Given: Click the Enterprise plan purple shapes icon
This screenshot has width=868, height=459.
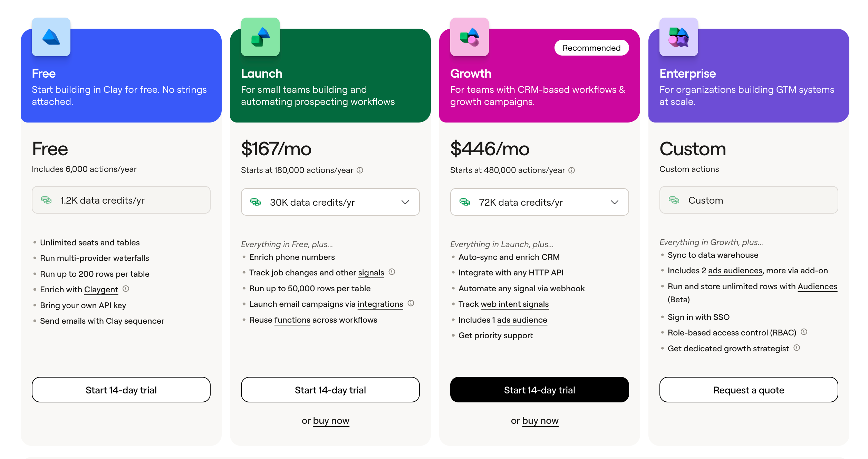Looking at the screenshot, I should [679, 37].
